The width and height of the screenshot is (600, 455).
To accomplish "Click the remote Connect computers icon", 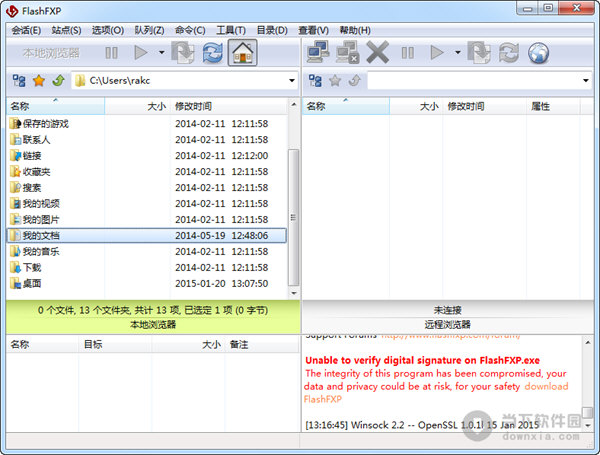I will pos(318,52).
